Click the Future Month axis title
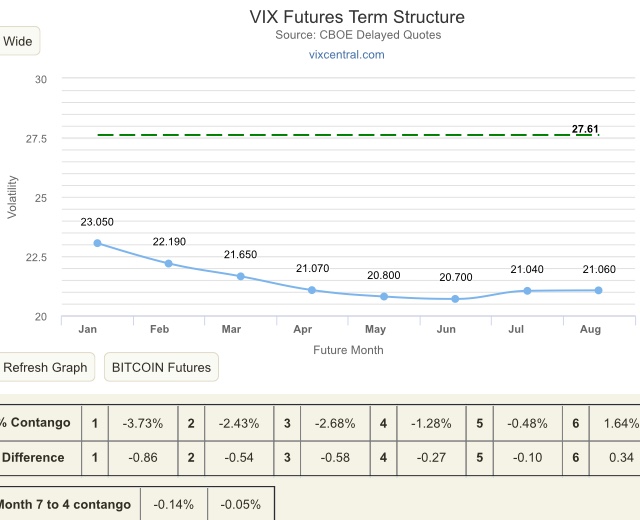The height and width of the screenshot is (520, 640). (x=348, y=350)
